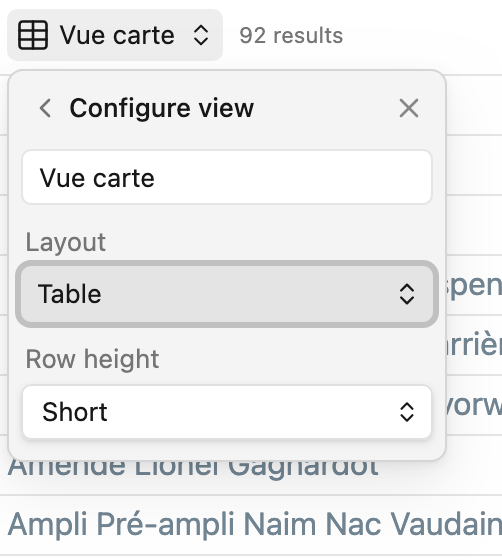502x560 pixels.
Task: Close the Configure view panel
Action: [409, 108]
